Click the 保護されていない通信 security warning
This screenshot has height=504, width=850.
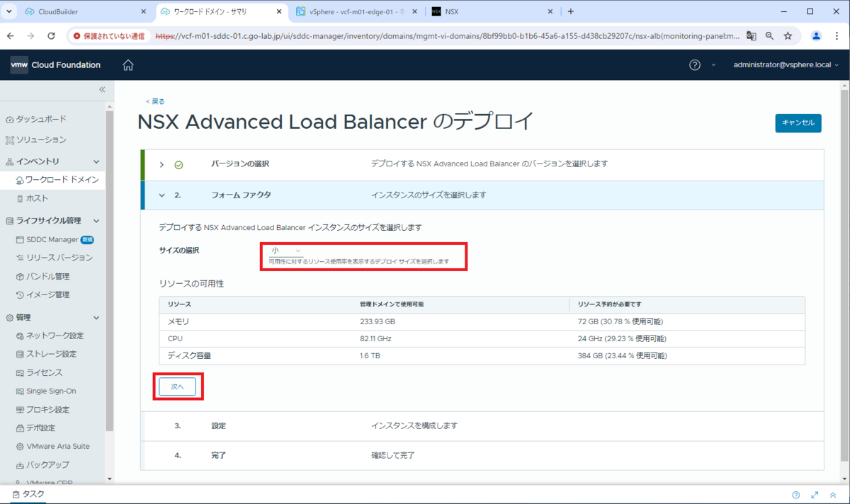(x=109, y=36)
